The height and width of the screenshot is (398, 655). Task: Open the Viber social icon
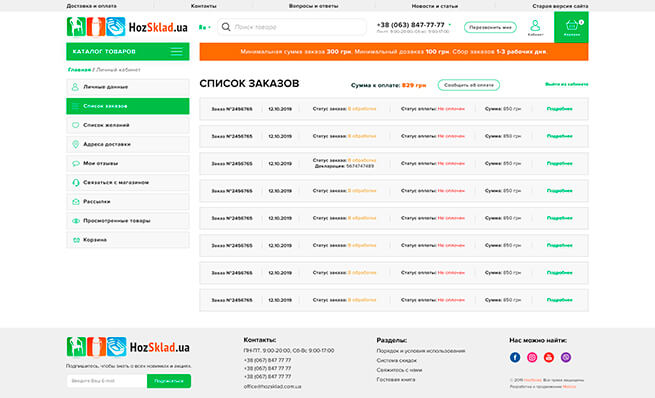click(x=566, y=357)
